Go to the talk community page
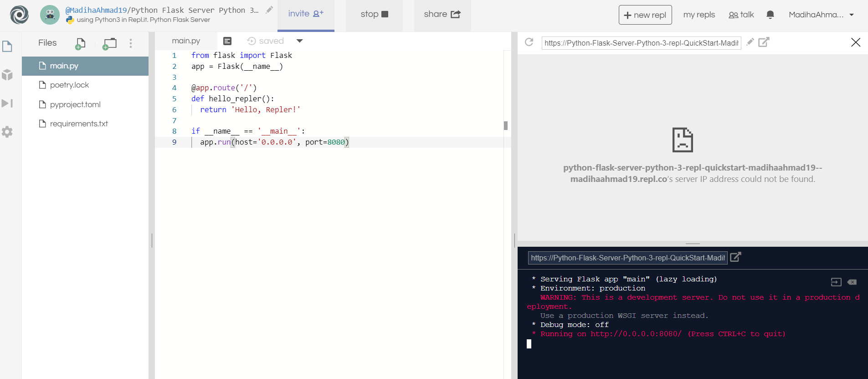This screenshot has width=868, height=379. [x=741, y=15]
